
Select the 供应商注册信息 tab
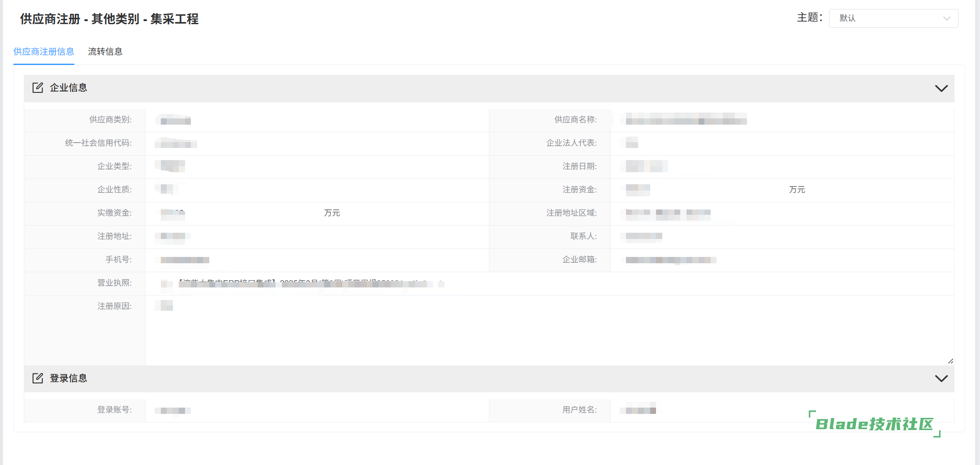pos(44,52)
